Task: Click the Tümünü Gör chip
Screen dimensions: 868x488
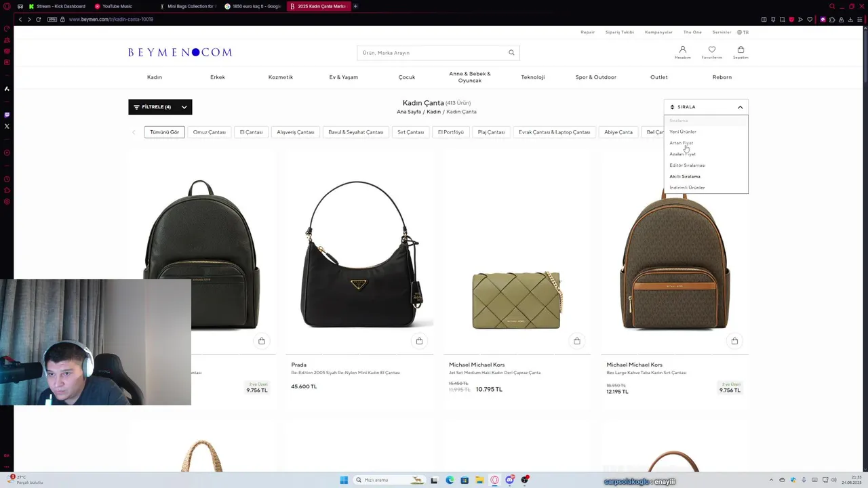Action: pos(165,132)
